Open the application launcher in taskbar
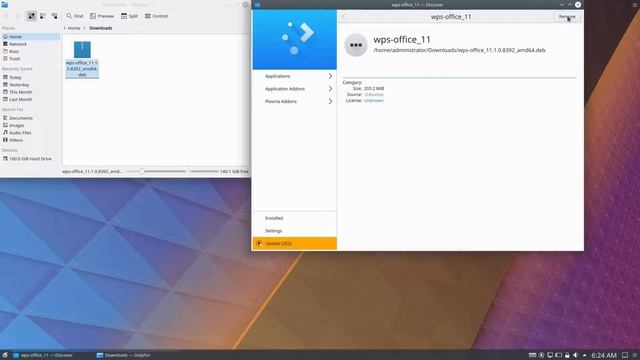640x360 pixels. point(4,355)
